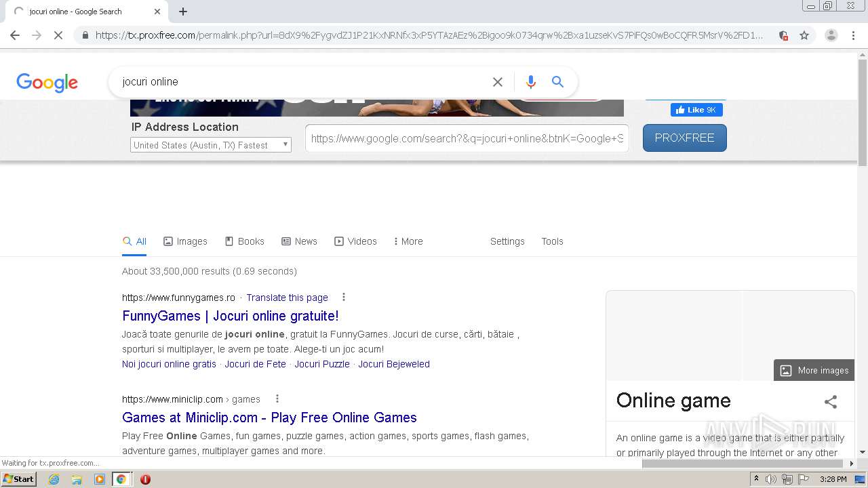868x488 pixels.
Task: Click the Show desktop button in taskbar
Action: (860, 479)
